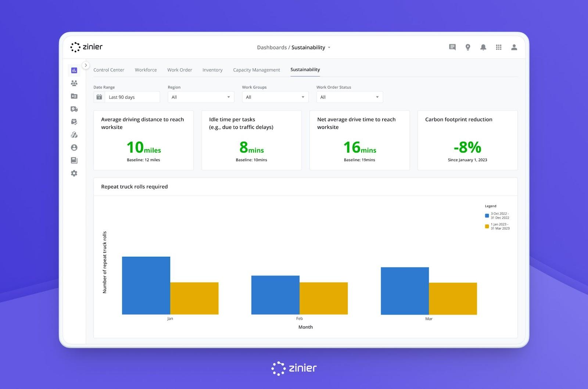Open the Work Order Status dropdown
588x389 pixels.
tap(349, 97)
